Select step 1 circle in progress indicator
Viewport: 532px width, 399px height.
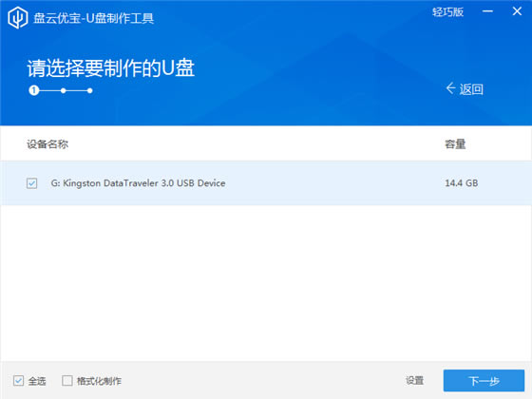pos(34,90)
